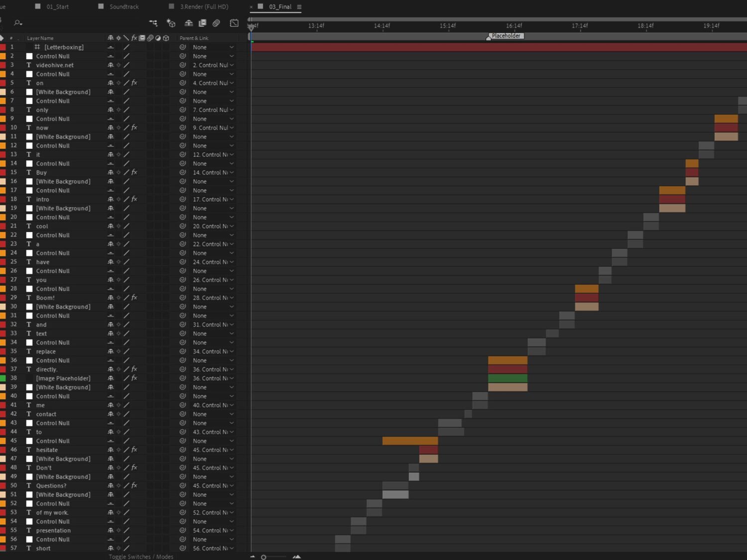The height and width of the screenshot is (560, 747).
Task: Open parent dropdown for hesitate layer
Action: pyautogui.click(x=232, y=450)
